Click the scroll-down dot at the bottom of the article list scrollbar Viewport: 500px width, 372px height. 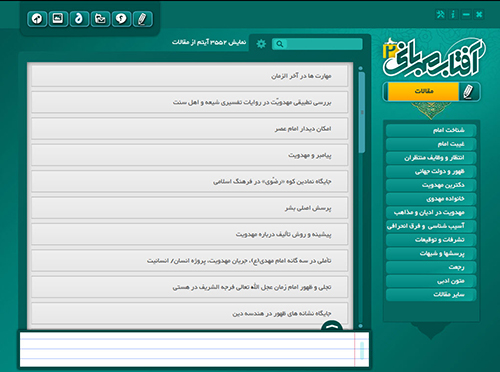(361, 326)
